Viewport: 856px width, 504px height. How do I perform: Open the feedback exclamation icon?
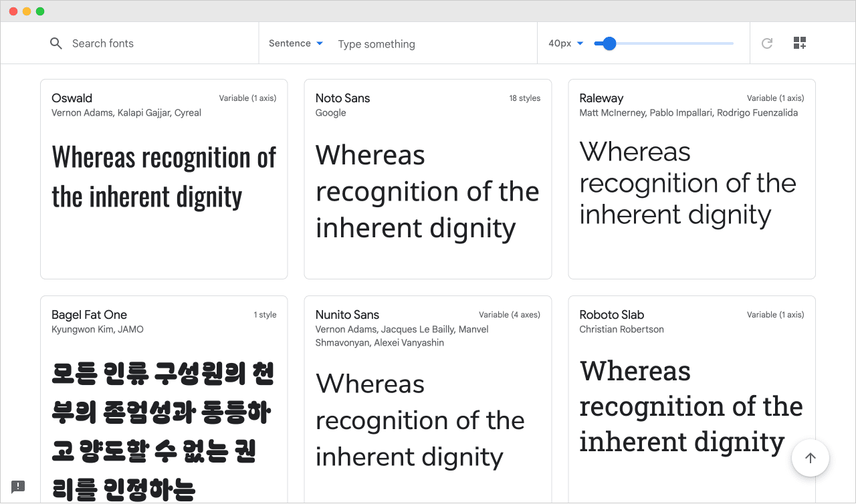pos(18,487)
